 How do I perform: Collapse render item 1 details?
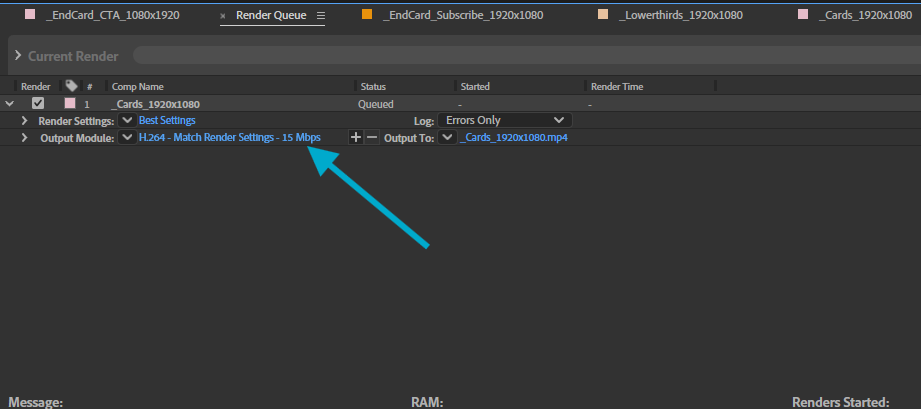point(9,104)
